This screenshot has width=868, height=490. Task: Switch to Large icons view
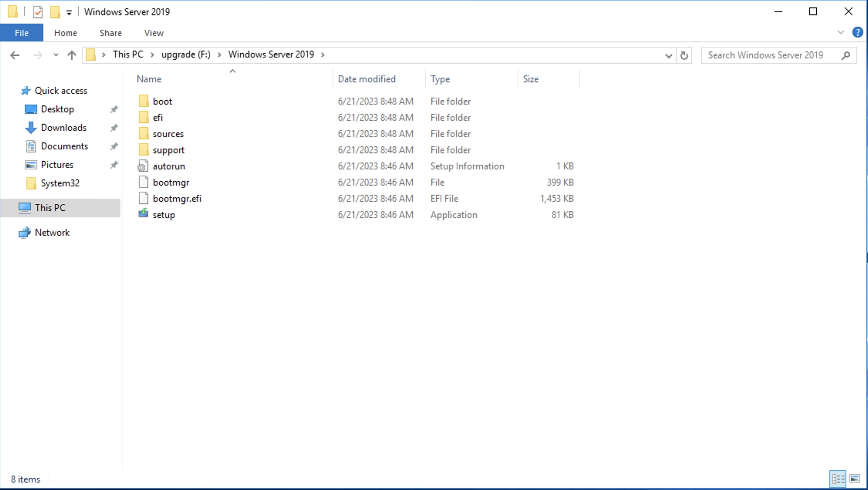855,479
